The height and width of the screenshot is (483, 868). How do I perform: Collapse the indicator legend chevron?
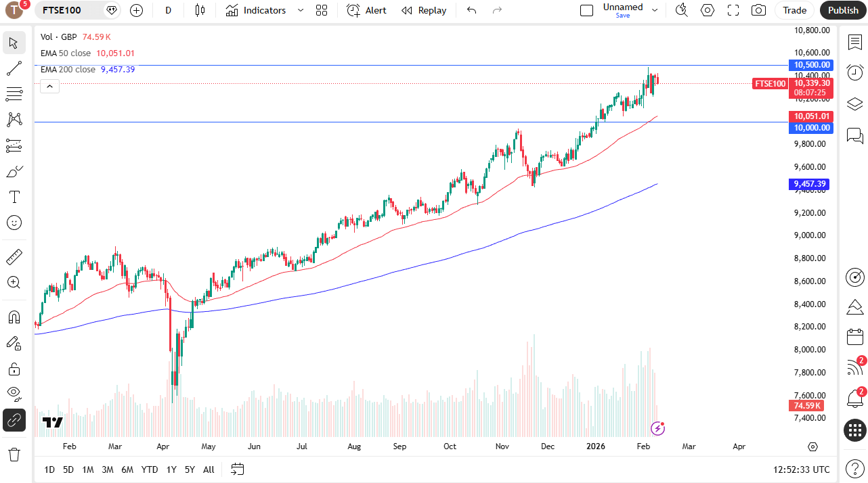click(x=50, y=86)
